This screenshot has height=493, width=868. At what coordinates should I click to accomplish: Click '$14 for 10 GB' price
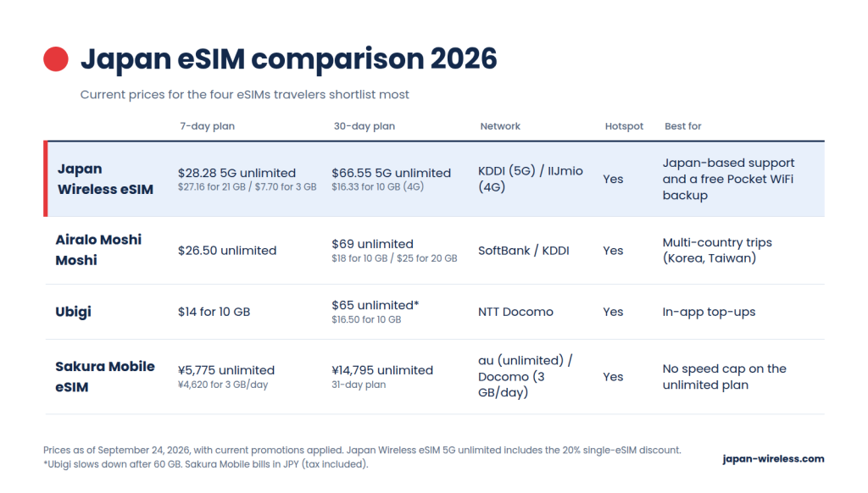tap(214, 312)
